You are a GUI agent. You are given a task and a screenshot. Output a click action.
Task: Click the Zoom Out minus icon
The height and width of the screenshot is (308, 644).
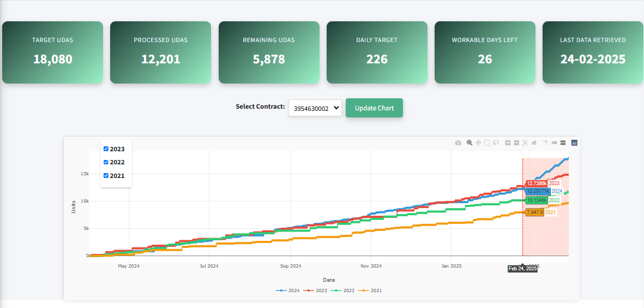click(x=516, y=143)
